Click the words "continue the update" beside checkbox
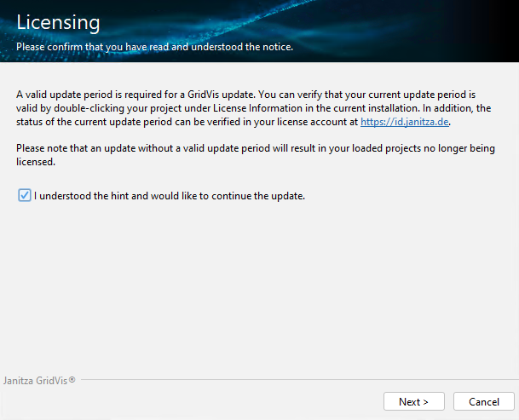This screenshot has height=420, width=519. tap(258, 196)
